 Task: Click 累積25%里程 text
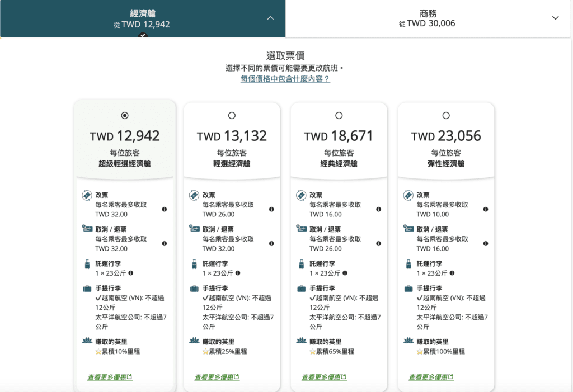tap(228, 351)
